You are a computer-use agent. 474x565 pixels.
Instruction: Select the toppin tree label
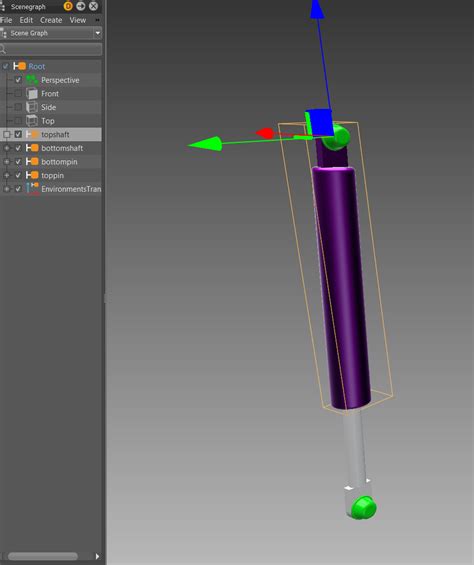(52, 175)
